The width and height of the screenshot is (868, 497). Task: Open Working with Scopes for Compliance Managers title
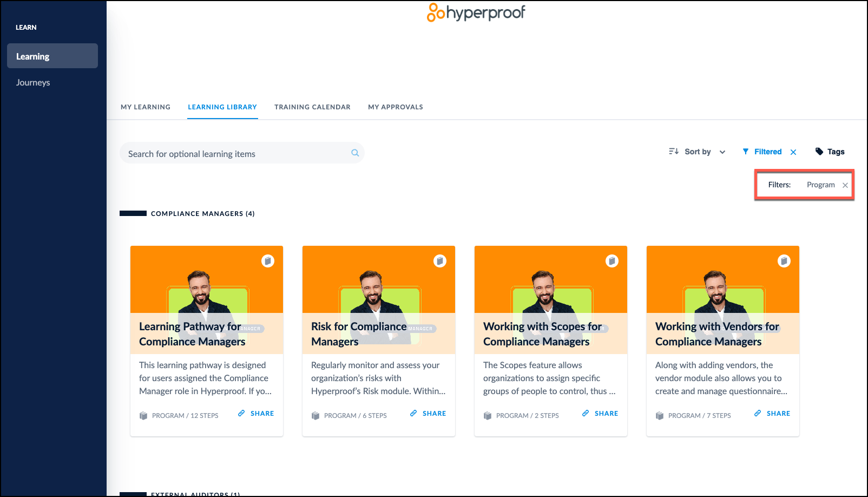[x=542, y=334]
